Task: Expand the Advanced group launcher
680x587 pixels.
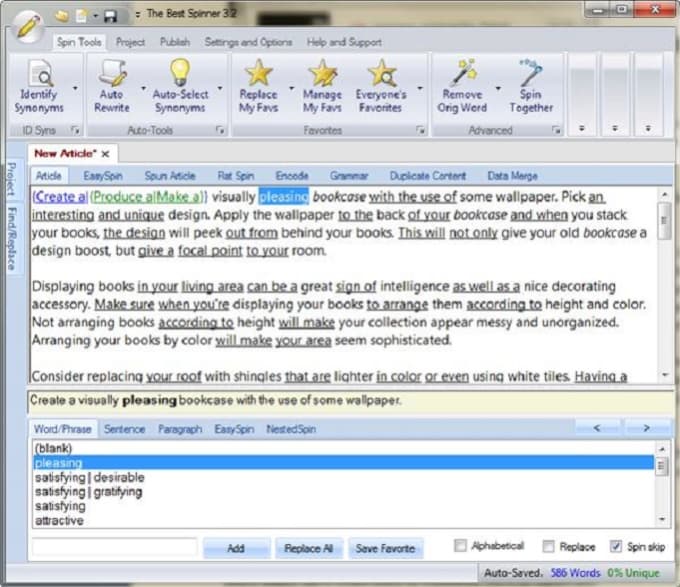Action: tap(556, 130)
